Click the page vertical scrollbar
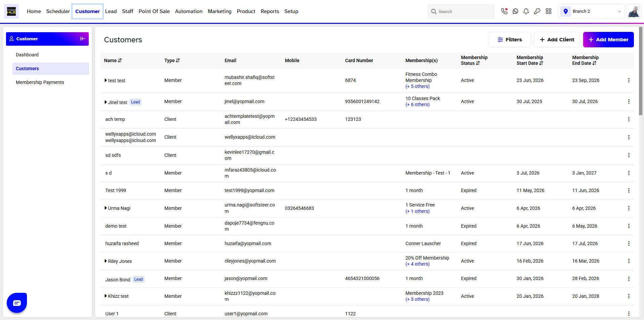The width and height of the screenshot is (644, 320). click(x=641, y=71)
